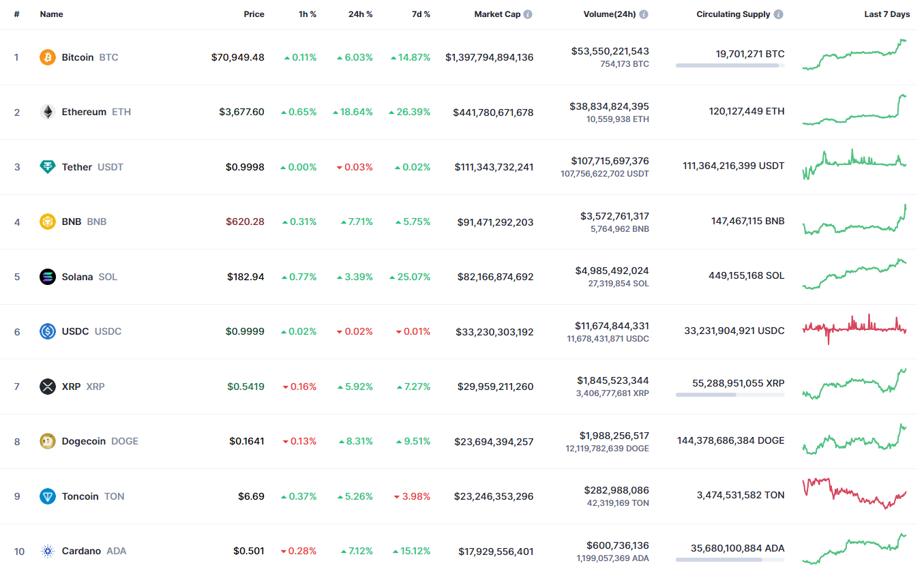Click the Ethereum diamond logo icon
924x572 pixels.
(47, 112)
